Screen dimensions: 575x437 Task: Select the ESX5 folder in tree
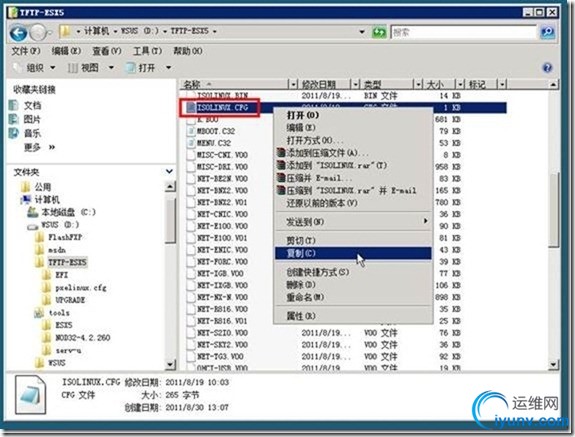pos(64,325)
